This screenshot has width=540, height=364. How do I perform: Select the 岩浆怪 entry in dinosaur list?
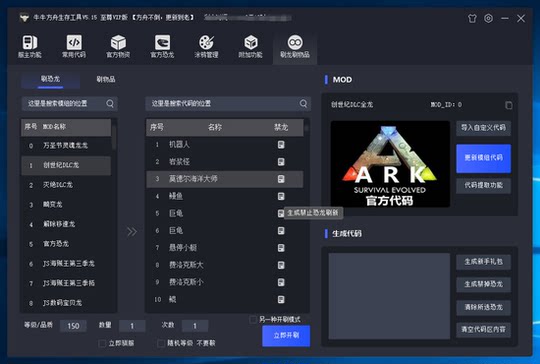[225, 162]
